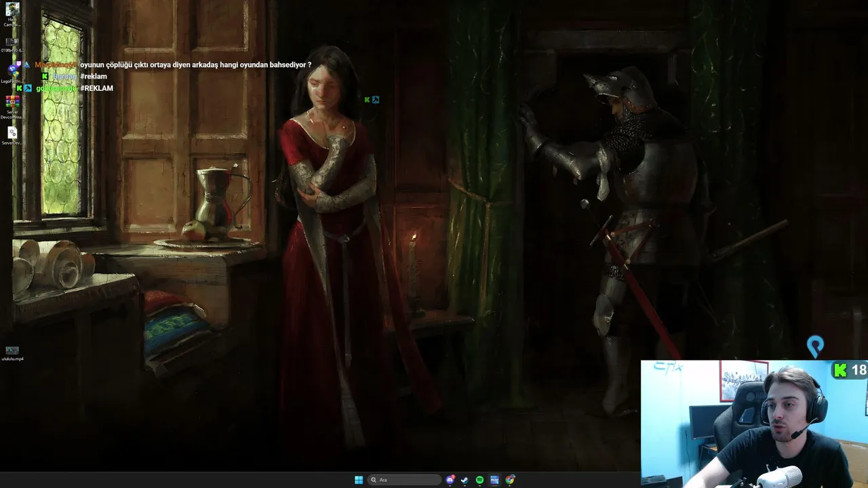
Task: Open the ServerDev settings file icon
Action: pyautogui.click(x=12, y=136)
